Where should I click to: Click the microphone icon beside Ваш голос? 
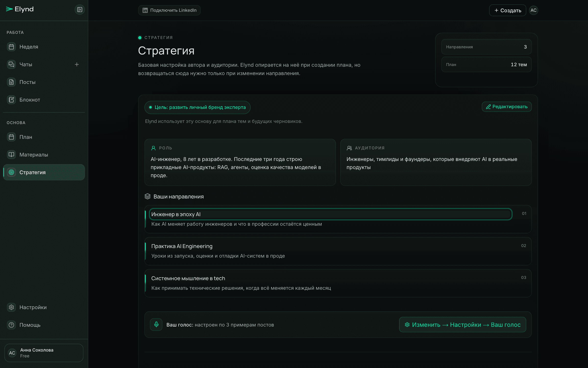point(156,325)
